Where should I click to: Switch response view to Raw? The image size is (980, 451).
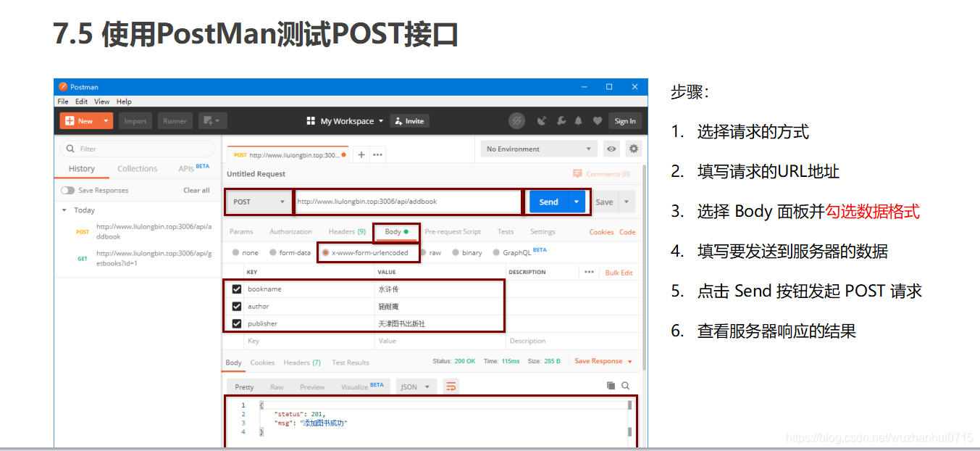277,386
